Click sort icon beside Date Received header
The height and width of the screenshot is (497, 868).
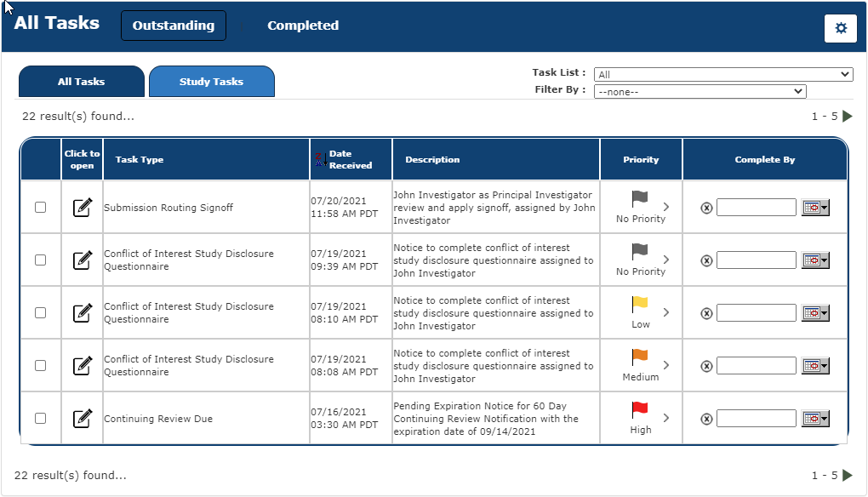tap(321, 160)
